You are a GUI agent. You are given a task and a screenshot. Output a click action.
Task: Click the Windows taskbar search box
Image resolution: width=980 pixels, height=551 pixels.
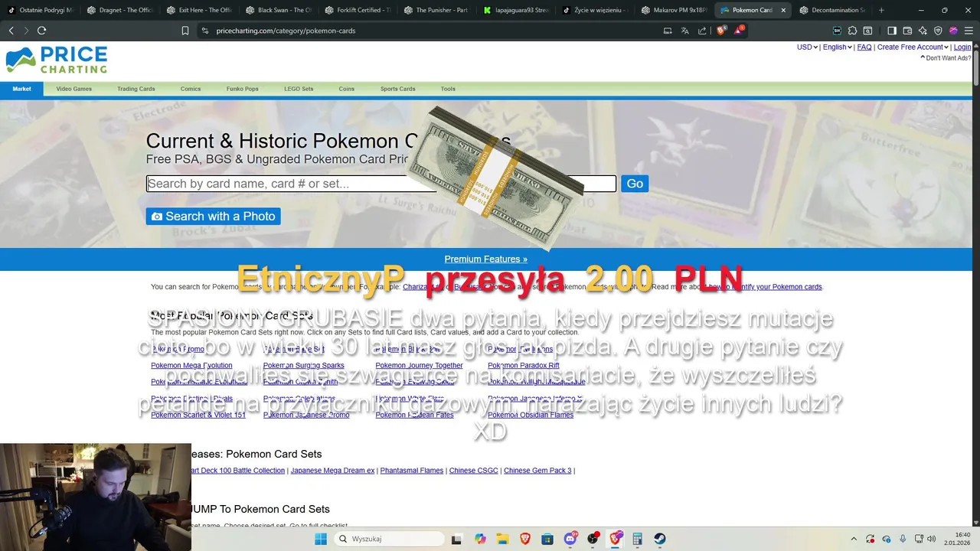tap(389, 539)
